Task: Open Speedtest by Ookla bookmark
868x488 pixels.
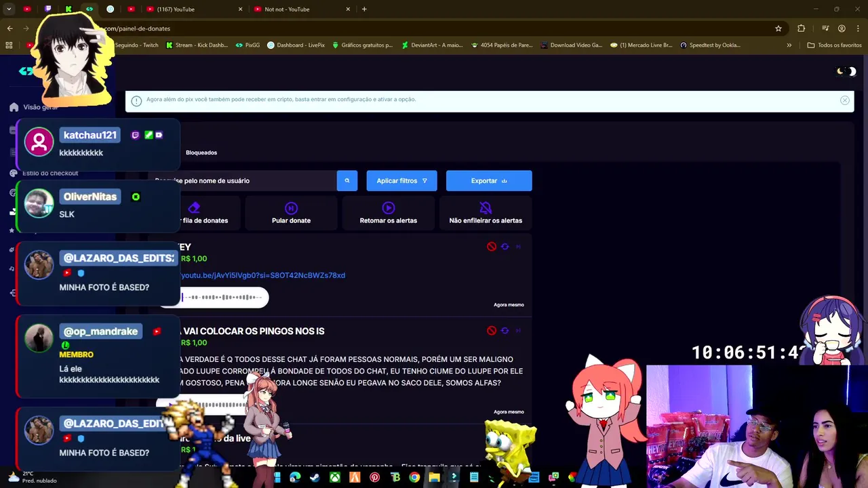Action: click(x=710, y=45)
